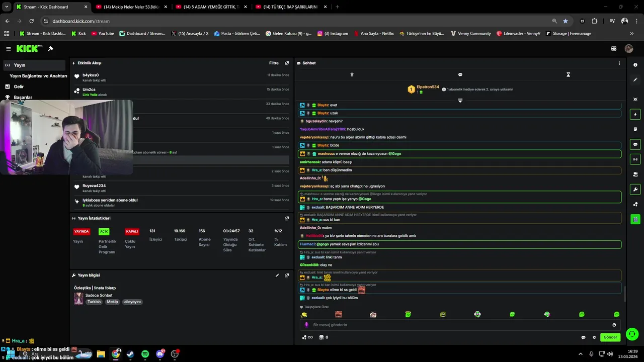The width and height of the screenshot is (644, 362).
Task: Pop out the Yayın İstatistikleri panel
Action: coord(287,219)
